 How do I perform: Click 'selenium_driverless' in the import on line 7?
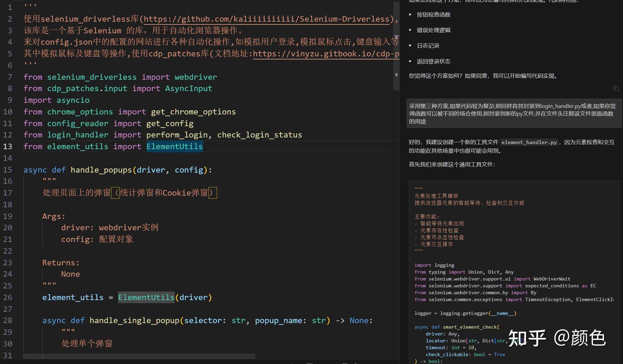(92, 77)
